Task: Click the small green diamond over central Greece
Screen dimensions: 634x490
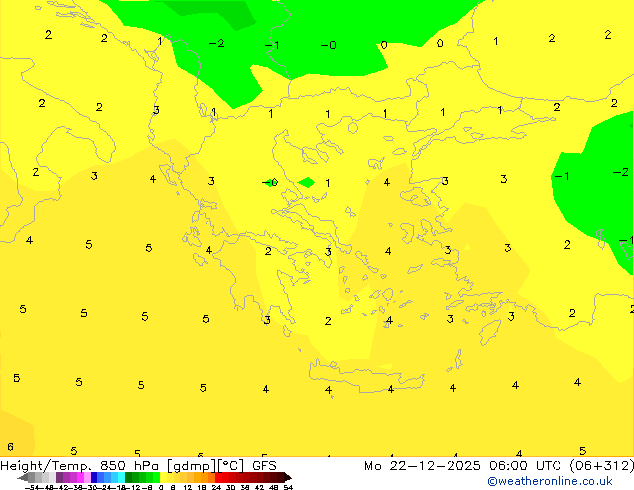Action: pos(306,182)
